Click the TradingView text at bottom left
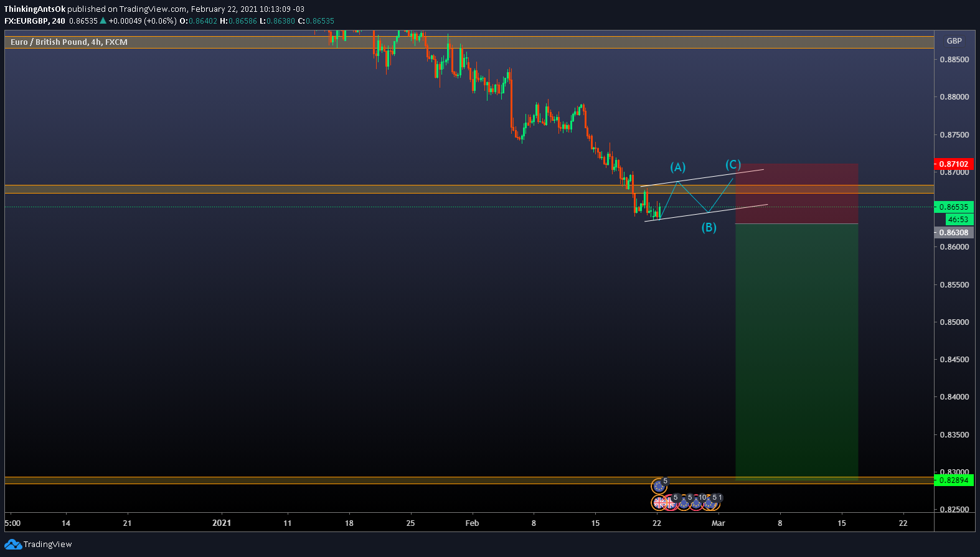 pos(48,545)
